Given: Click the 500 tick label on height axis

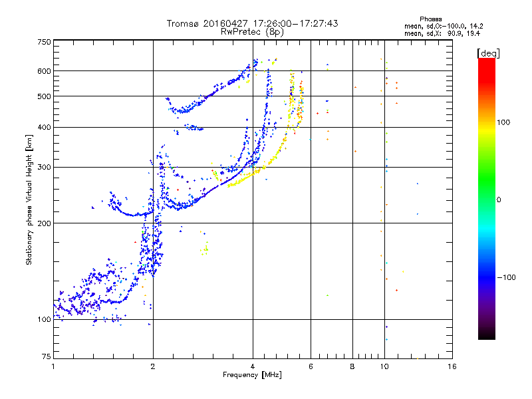Looking at the screenshot, I should 44,96.
